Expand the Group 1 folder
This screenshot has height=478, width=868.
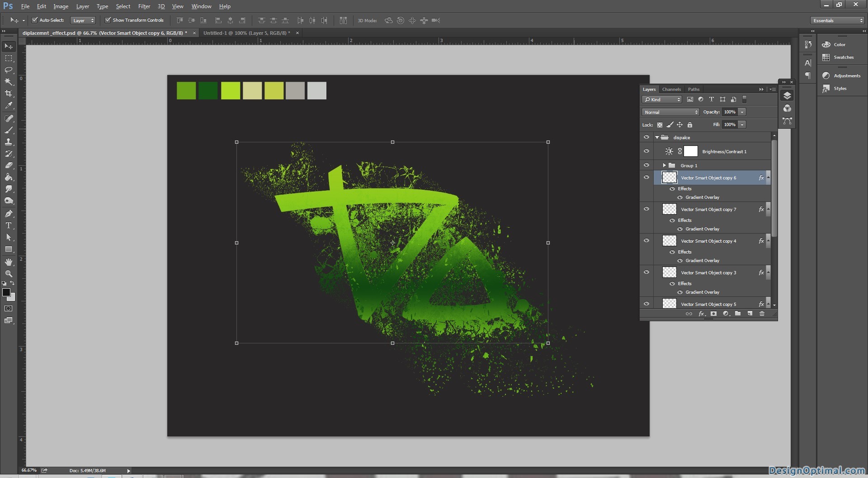[664, 165]
